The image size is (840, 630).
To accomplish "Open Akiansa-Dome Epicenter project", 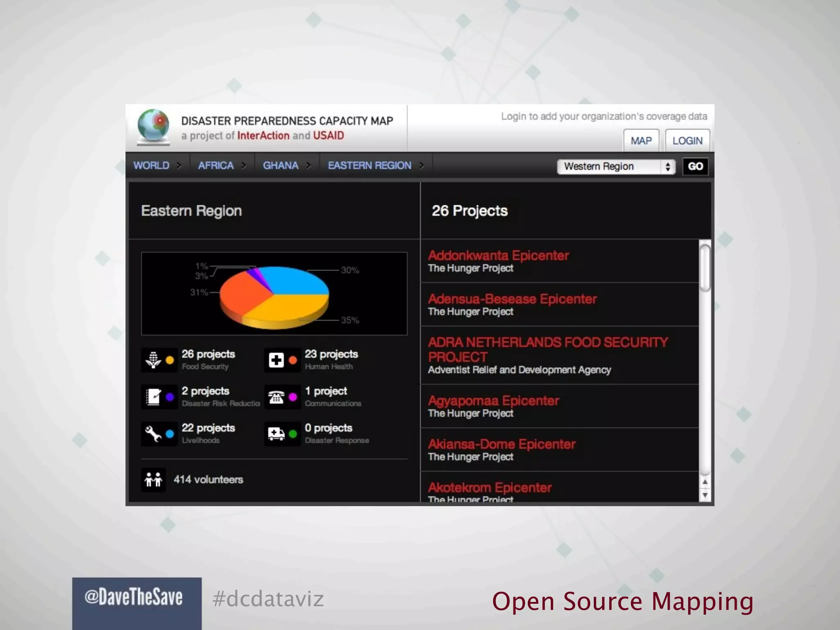I will (x=502, y=444).
